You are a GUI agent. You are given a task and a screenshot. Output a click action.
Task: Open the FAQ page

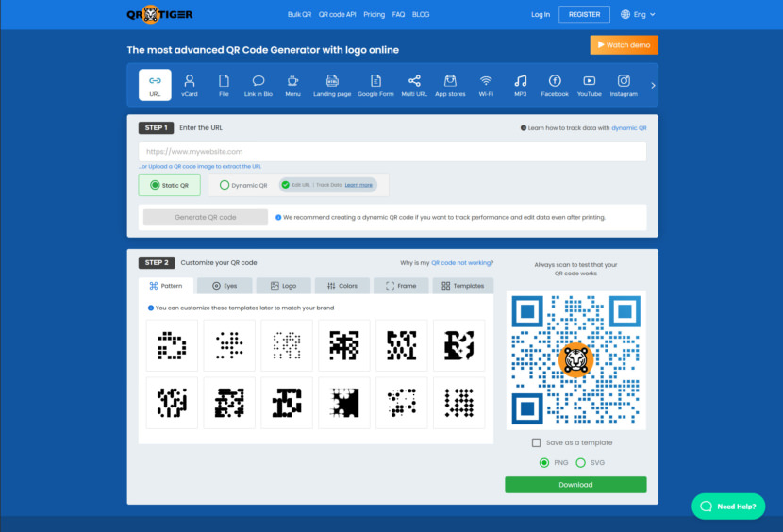tap(398, 14)
